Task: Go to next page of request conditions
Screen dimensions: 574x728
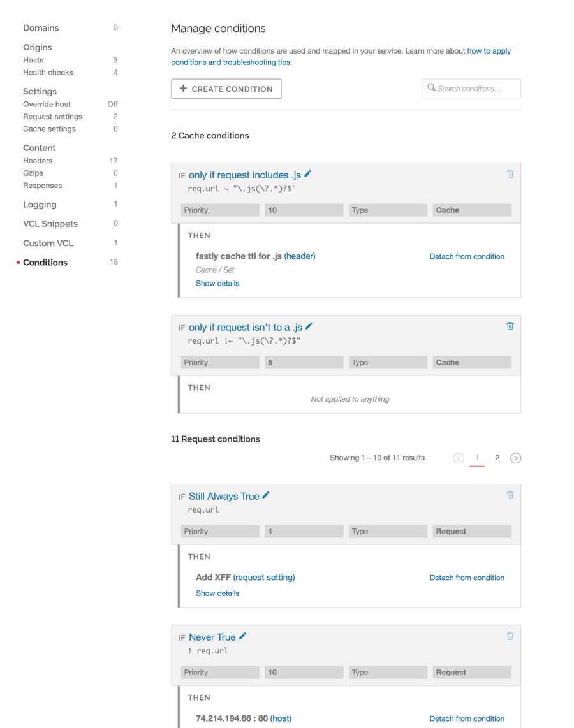Action: 515,458
